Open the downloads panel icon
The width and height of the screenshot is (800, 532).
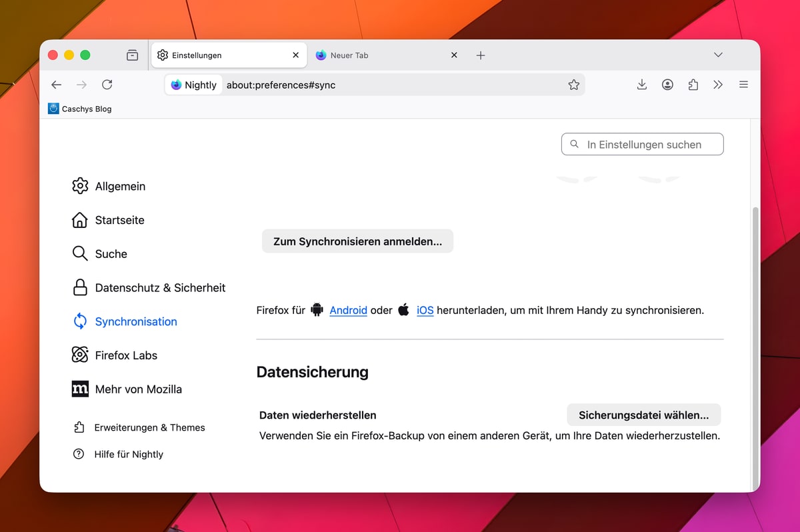[642, 85]
